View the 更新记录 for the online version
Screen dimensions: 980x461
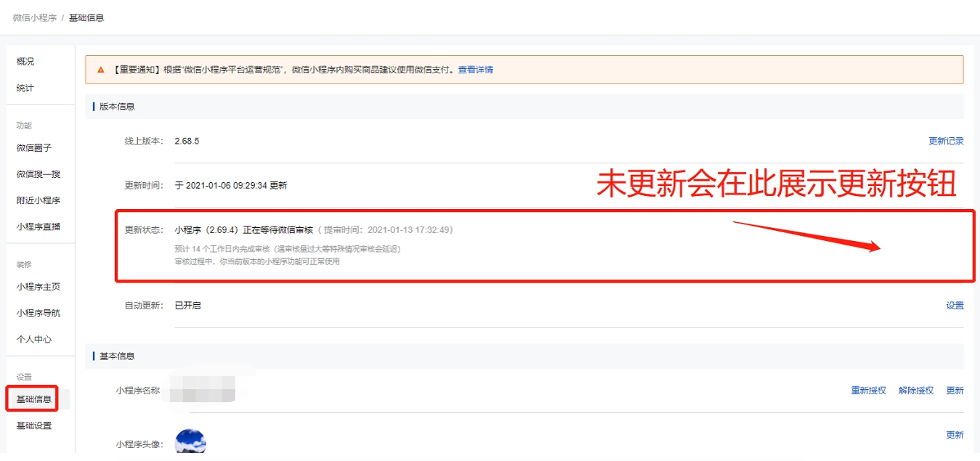coord(945,141)
